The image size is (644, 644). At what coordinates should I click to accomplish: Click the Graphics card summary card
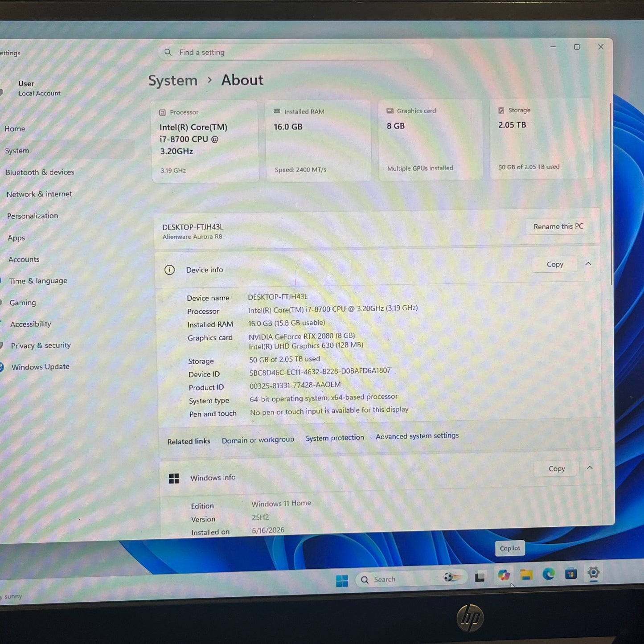coord(430,139)
